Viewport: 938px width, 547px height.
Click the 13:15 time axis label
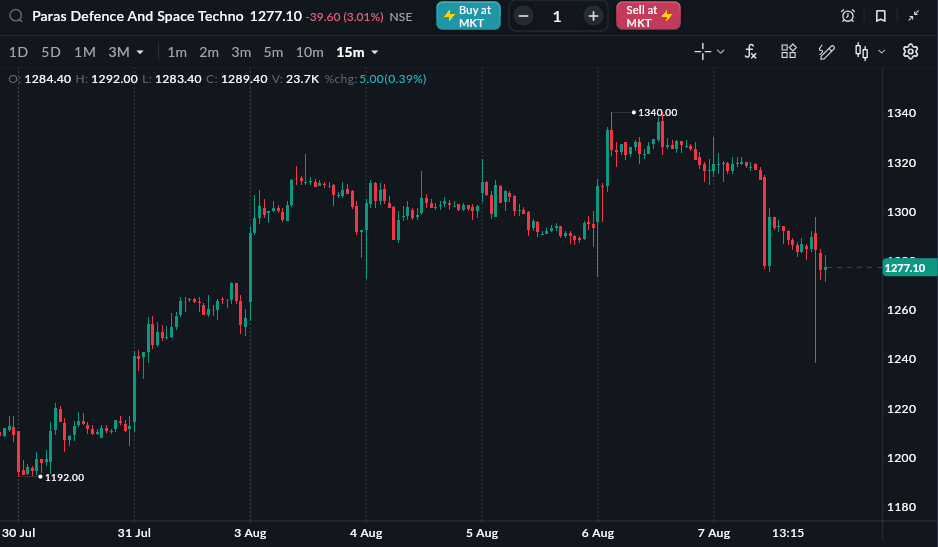click(788, 533)
